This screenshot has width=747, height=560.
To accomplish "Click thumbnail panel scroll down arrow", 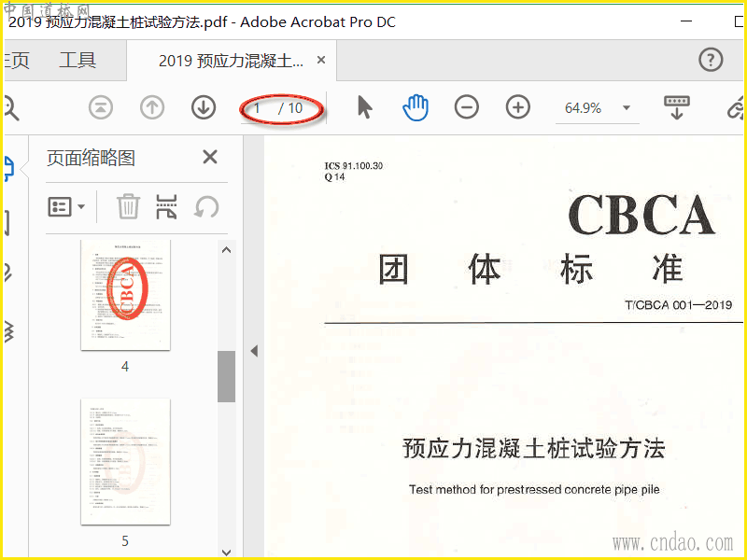I will pos(227,553).
